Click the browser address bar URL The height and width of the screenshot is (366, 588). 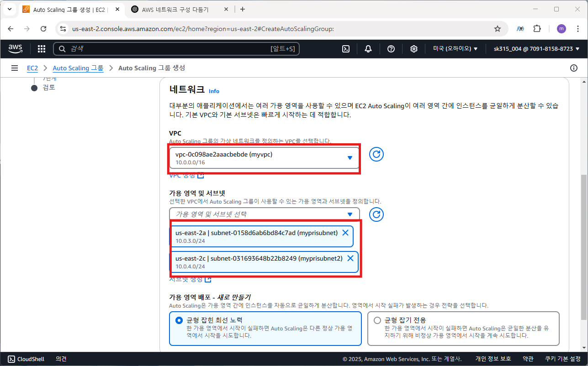(x=203, y=29)
